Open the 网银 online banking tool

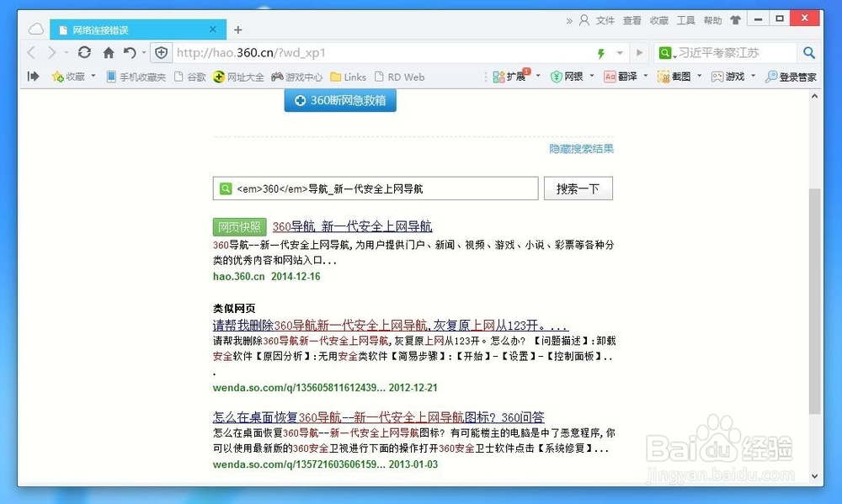(571, 77)
